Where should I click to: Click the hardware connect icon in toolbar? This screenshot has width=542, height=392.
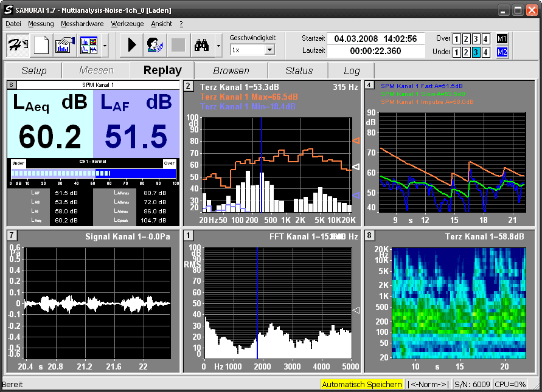(x=17, y=45)
